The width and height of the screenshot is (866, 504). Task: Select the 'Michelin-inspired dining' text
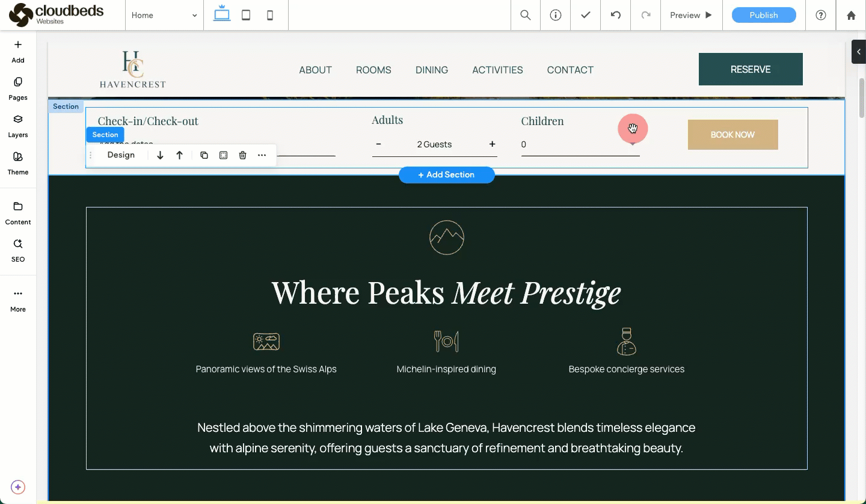tap(446, 369)
